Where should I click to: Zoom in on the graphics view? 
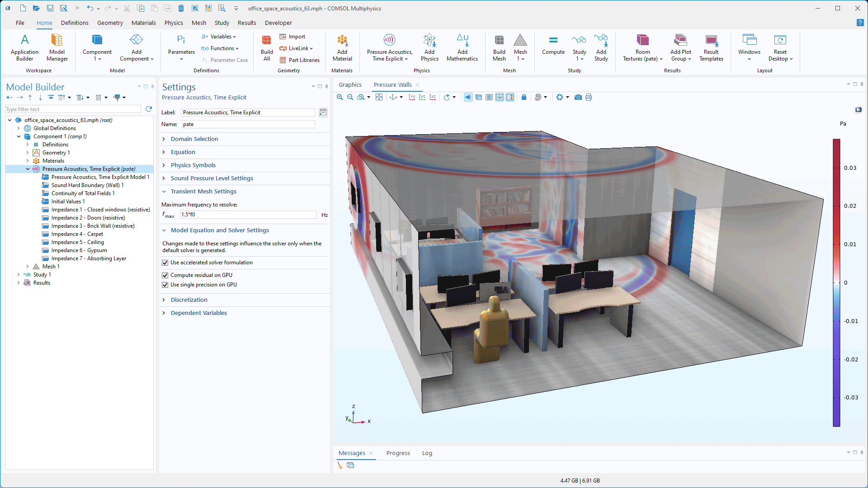tap(340, 97)
